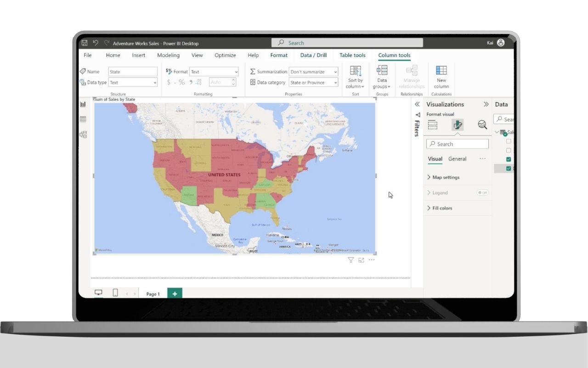588x368 pixels.
Task: Switch to Model view in left sidebar
Action: [x=83, y=134]
